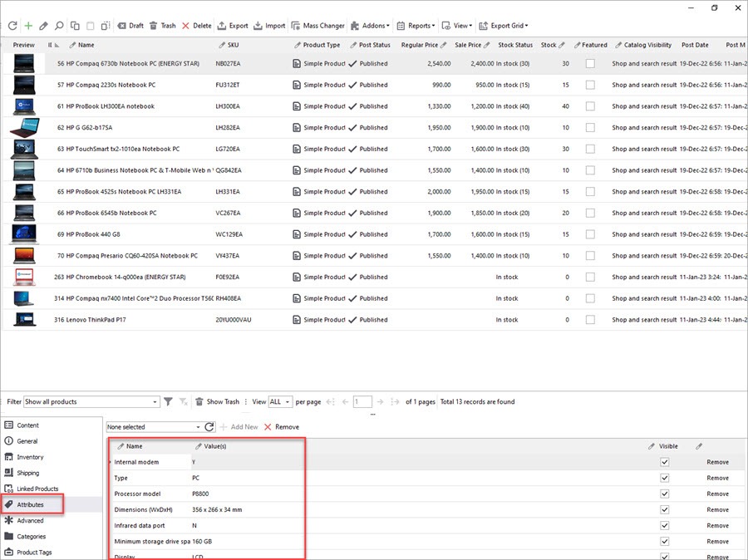Move selected product to Trash

pos(163,26)
